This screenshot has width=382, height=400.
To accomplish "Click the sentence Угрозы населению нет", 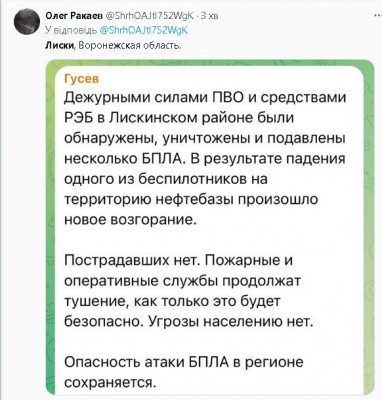I will click(231, 322).
